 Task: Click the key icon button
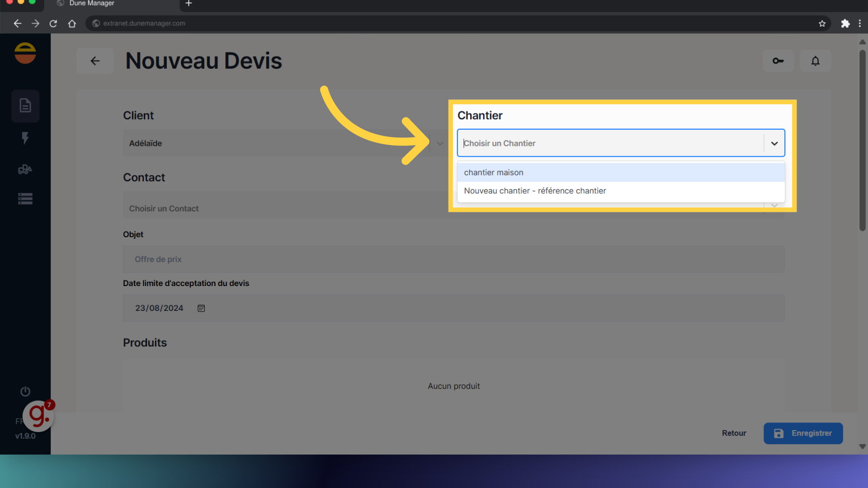click(x=778, y=61)
